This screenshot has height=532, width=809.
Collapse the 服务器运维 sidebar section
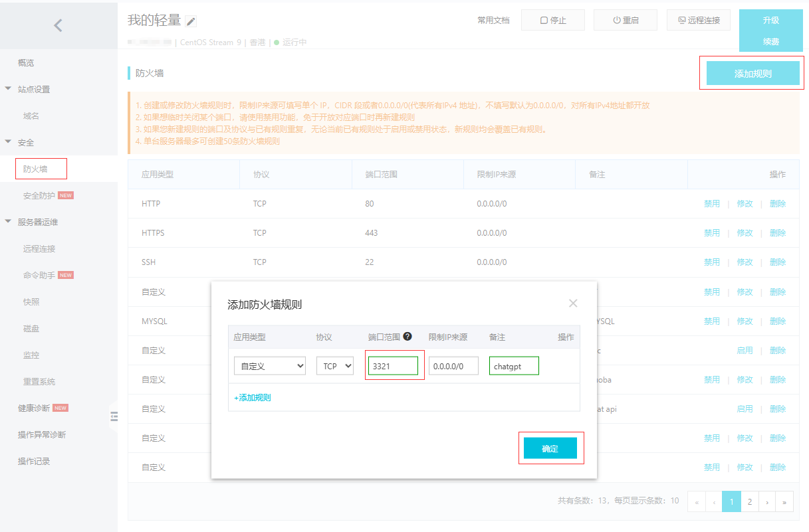[9, 222]
